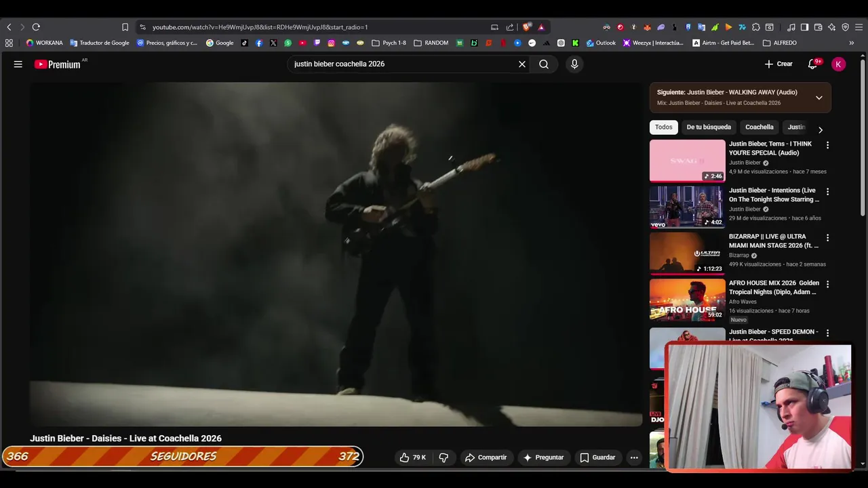Save video with Guardar button
868x488 pixels.
tap(597, 457)
